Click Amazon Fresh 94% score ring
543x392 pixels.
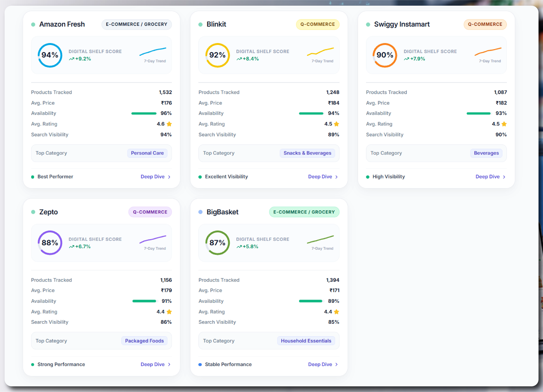tap(50, 55)
